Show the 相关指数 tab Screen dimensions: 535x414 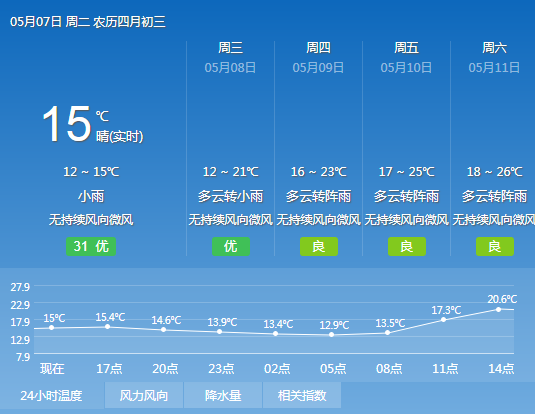pos(302,395)
